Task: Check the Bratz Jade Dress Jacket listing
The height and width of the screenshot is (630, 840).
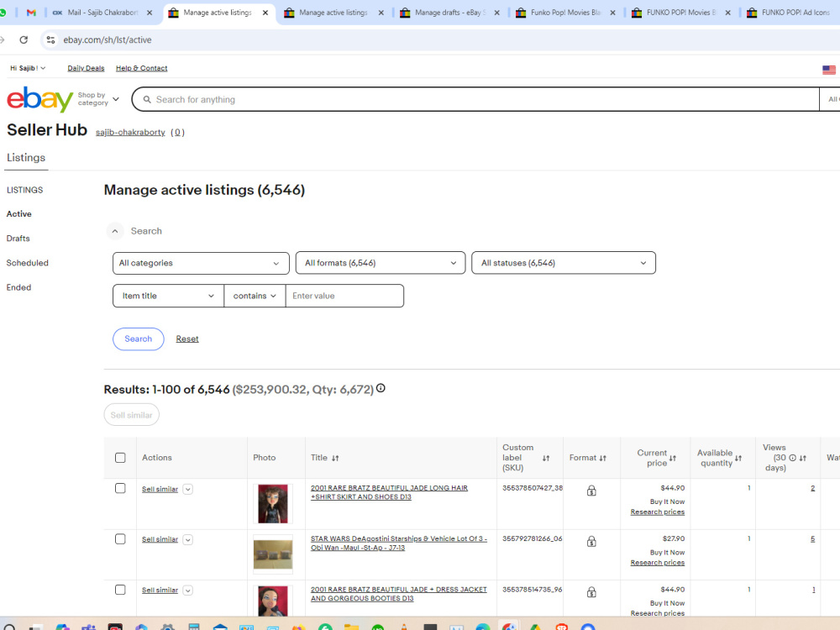Action: pos(120,590)
